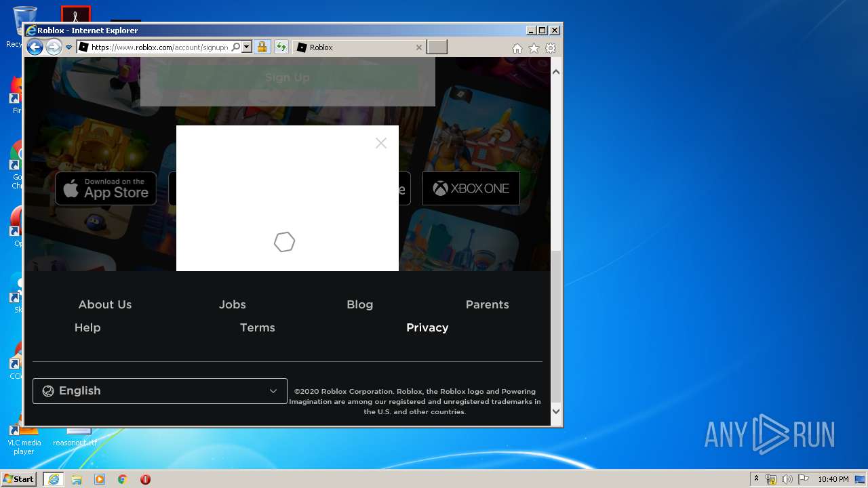Select the reasonout.rtf desktop file
This screenshot has width=868, height=488.
(75, 437)
